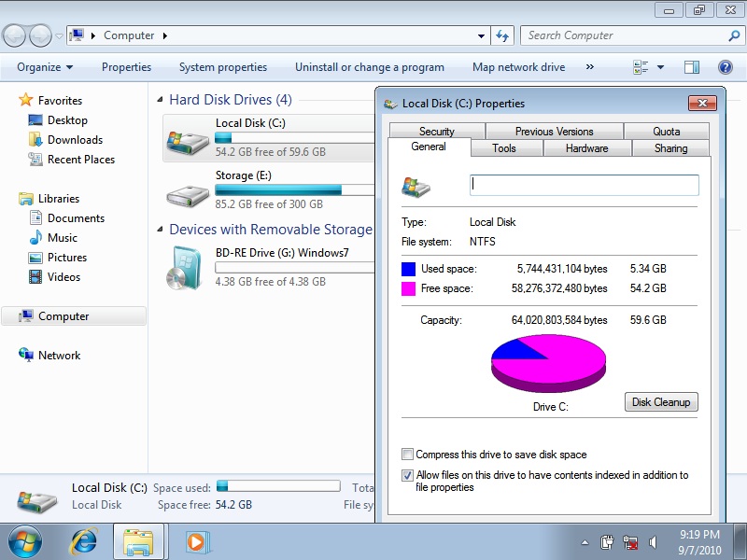Screen dimensions: 747x560
Task: Open the Downloads folder
Action: [65, 139]
